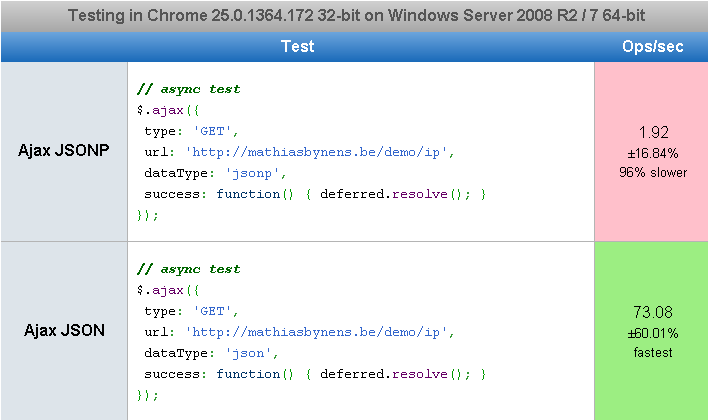Click the ±16.84% margin of error
Screen dimensions: 708x420
pyautogui.click(x=653, y=153)
